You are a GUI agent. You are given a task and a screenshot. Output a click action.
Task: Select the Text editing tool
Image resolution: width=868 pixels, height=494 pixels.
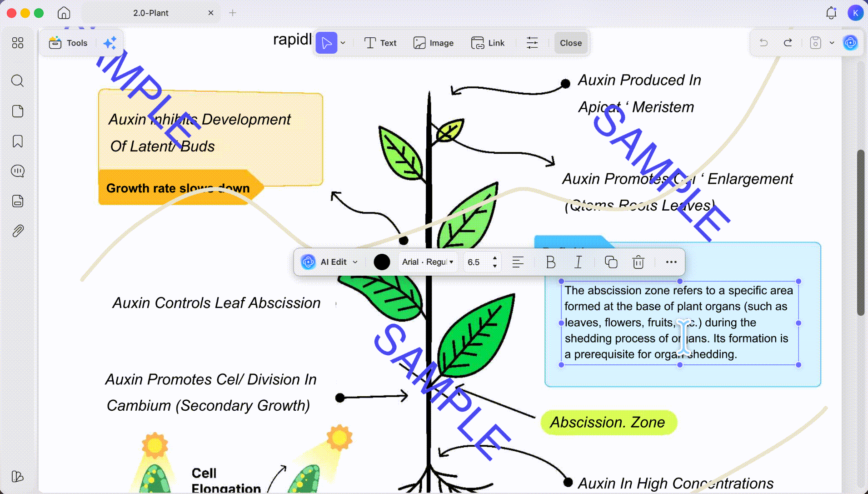point(380,43)
